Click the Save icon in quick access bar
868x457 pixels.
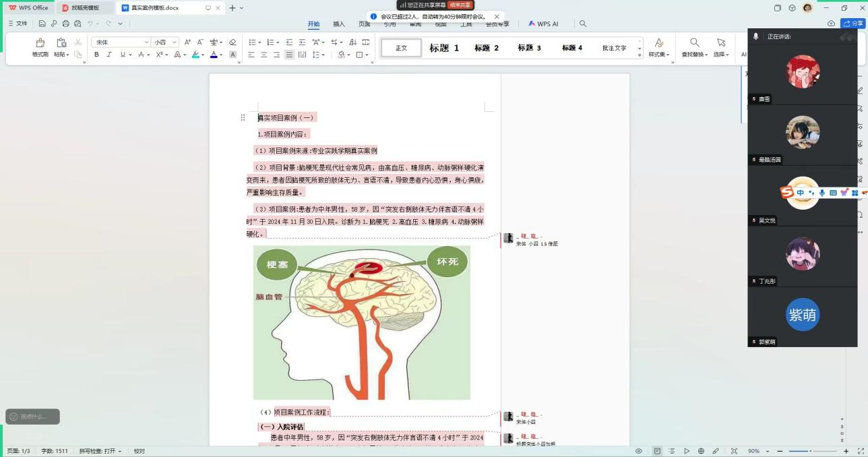42,24
